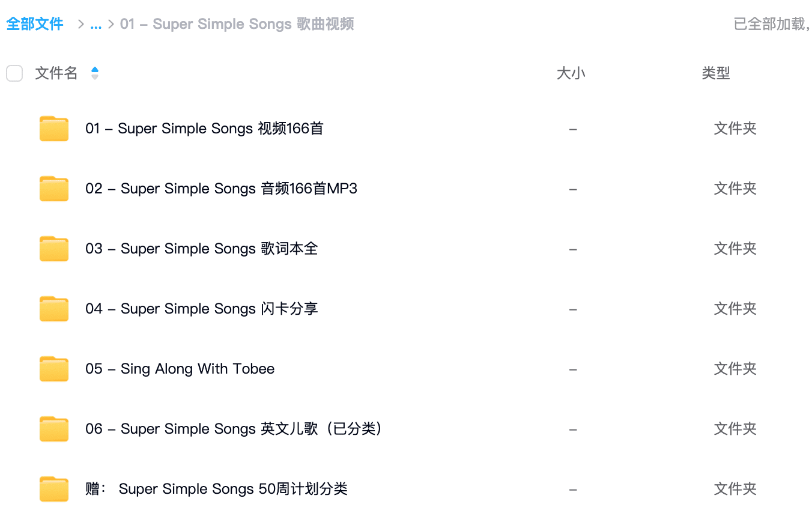The width and height of the screenshot is (812, 531).
Task: Click the folder icon beside '02 – Super Simple Songs 音频166首MP3'
Action: [x=53, y=189]
